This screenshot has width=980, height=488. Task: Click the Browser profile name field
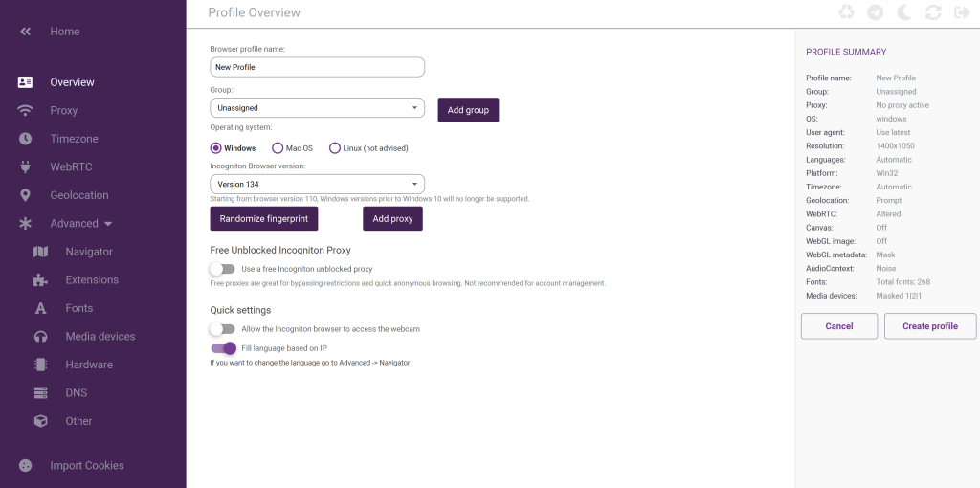(317, 67)
